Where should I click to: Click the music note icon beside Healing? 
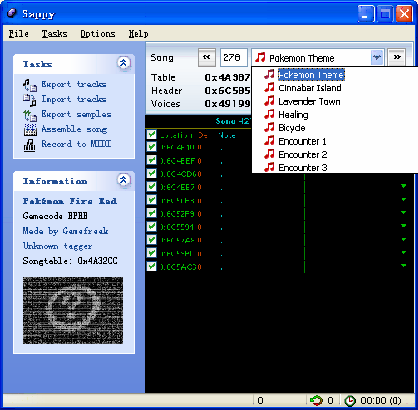click(x=269, y=114)
